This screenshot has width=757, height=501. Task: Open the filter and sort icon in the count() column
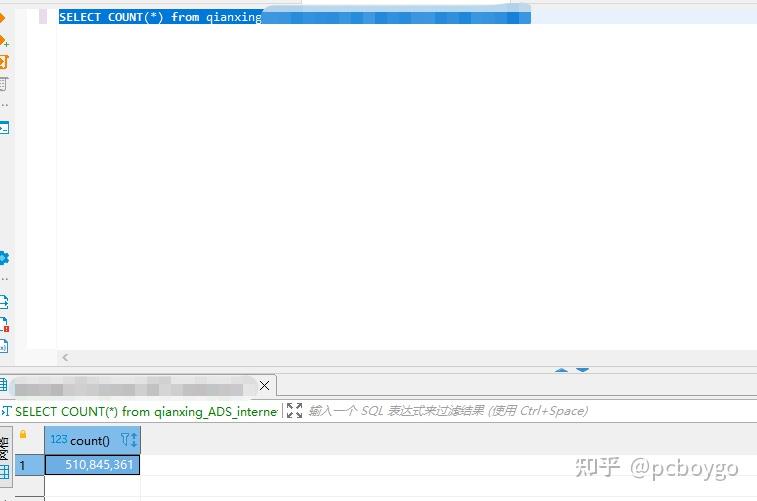point(129,440)
